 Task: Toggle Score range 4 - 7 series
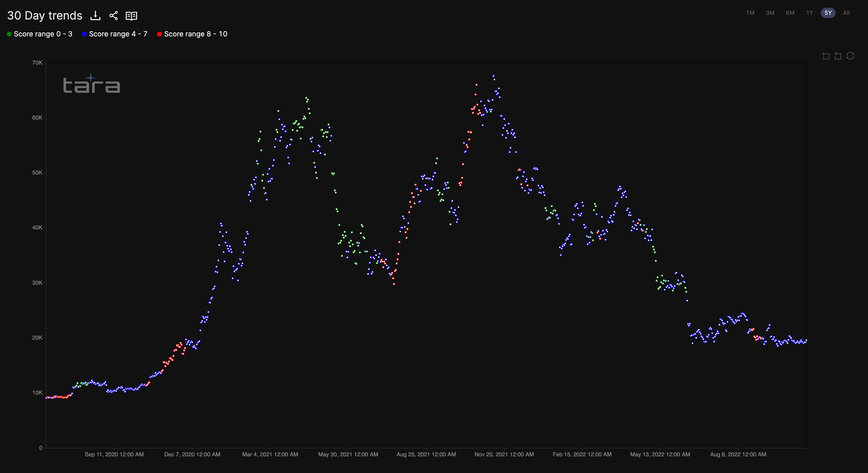118,34
